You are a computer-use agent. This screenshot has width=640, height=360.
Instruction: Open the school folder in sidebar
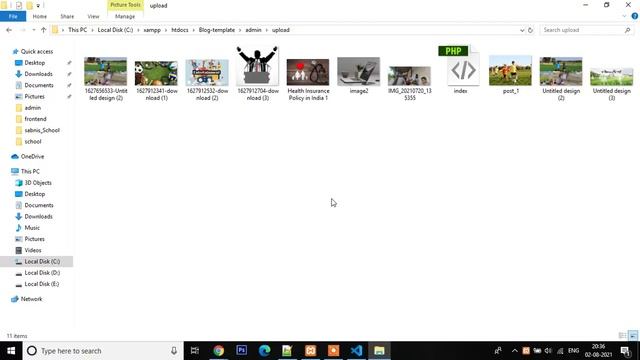33,142
